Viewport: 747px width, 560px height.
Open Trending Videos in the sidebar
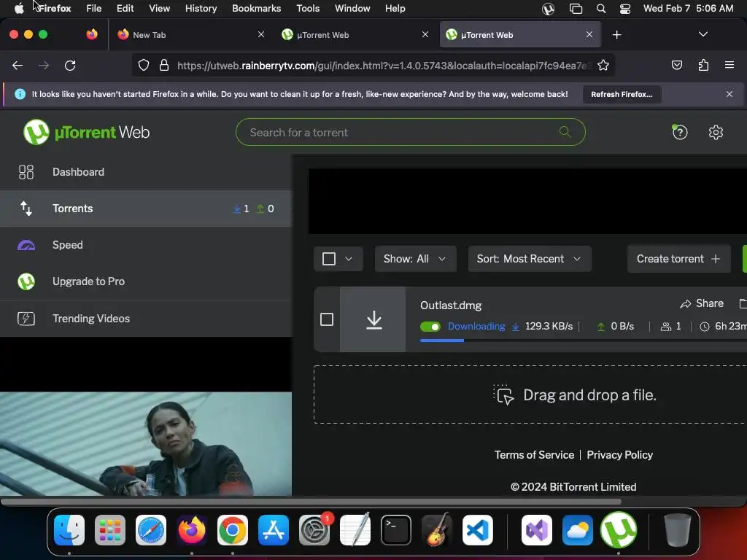pyautogui.click(x=146, y=318)
